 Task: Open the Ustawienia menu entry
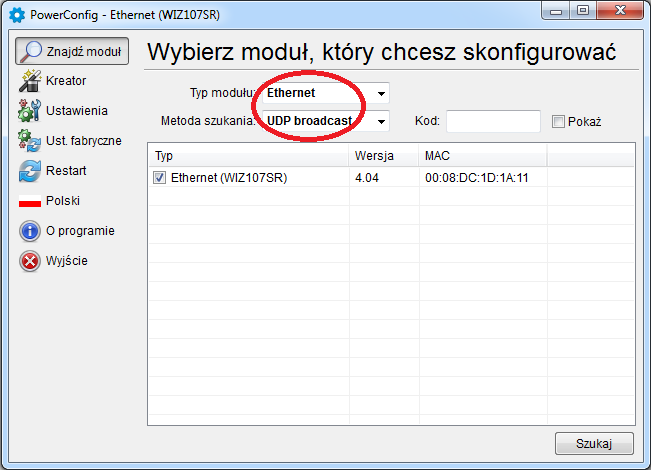[x=77, y=111]
